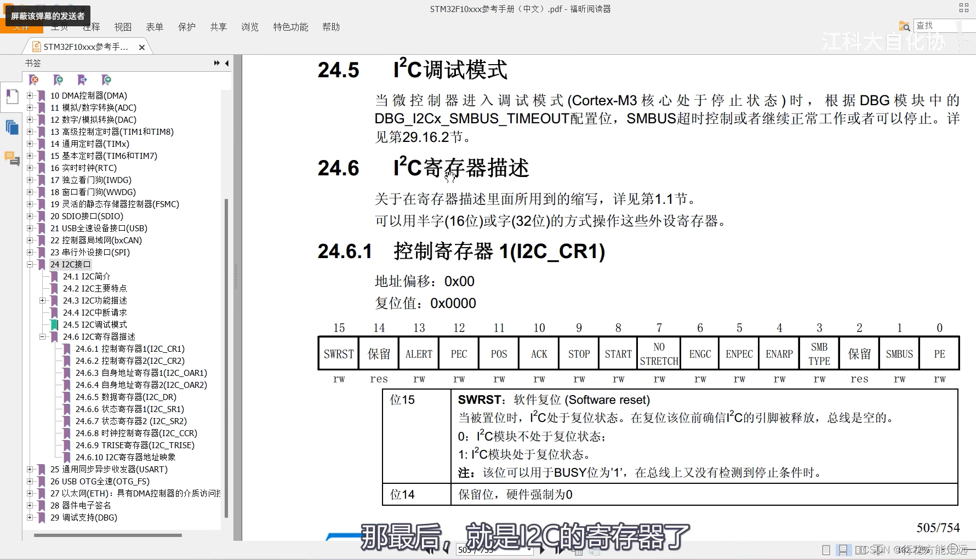This screenshot has width=976, height=560.
Task: Go to bookmark 24.6.3 自身地址寄存器1(I2C_OAR1)
Action: [141, 373]
